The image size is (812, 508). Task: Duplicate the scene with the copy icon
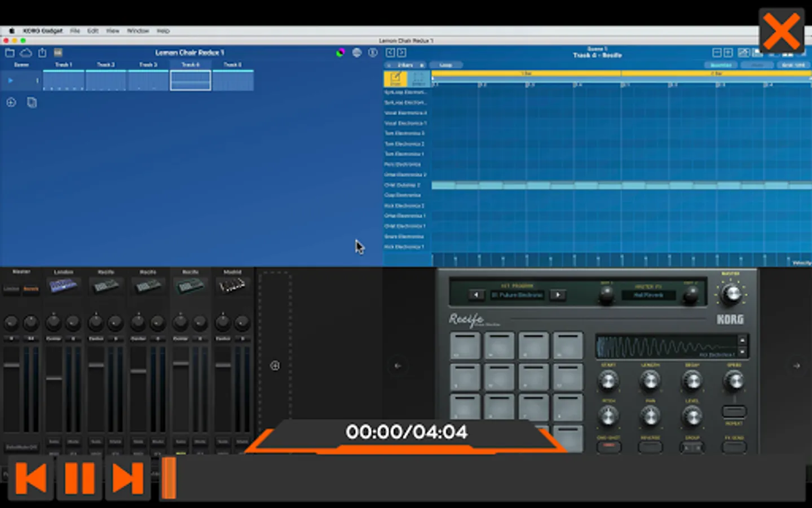tap(32, 102)
